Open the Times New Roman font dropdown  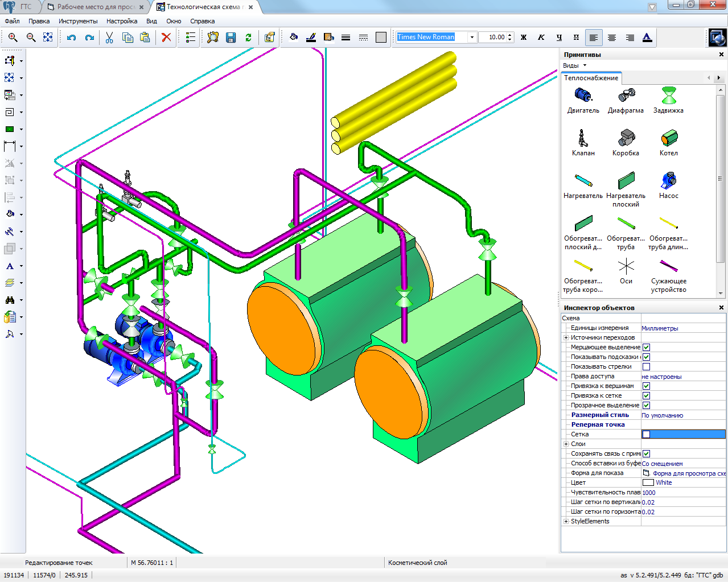tap(471, 38)
